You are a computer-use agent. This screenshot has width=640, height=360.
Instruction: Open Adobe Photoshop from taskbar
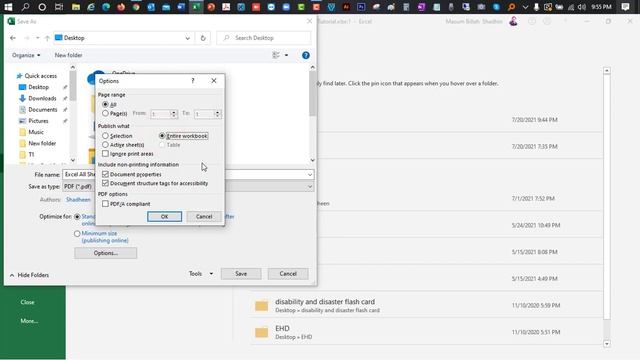[361, 7]
